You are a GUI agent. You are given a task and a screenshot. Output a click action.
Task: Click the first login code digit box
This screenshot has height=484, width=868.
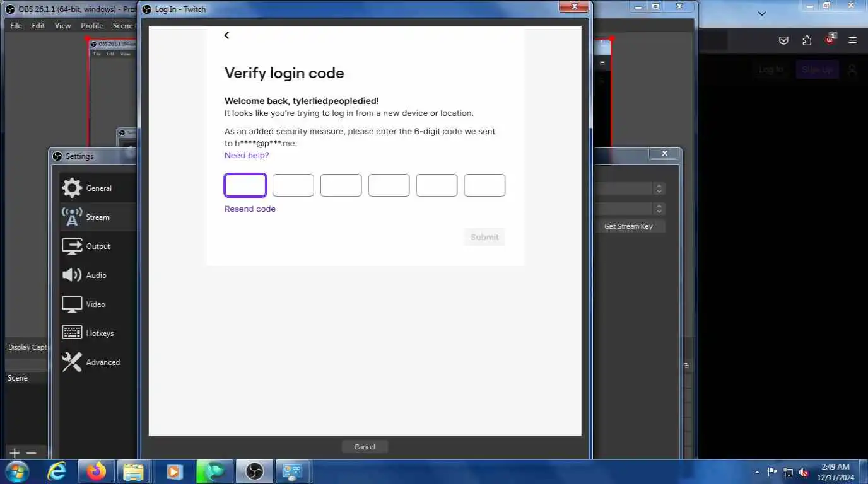pyautogui.click(x=245, y=185)
